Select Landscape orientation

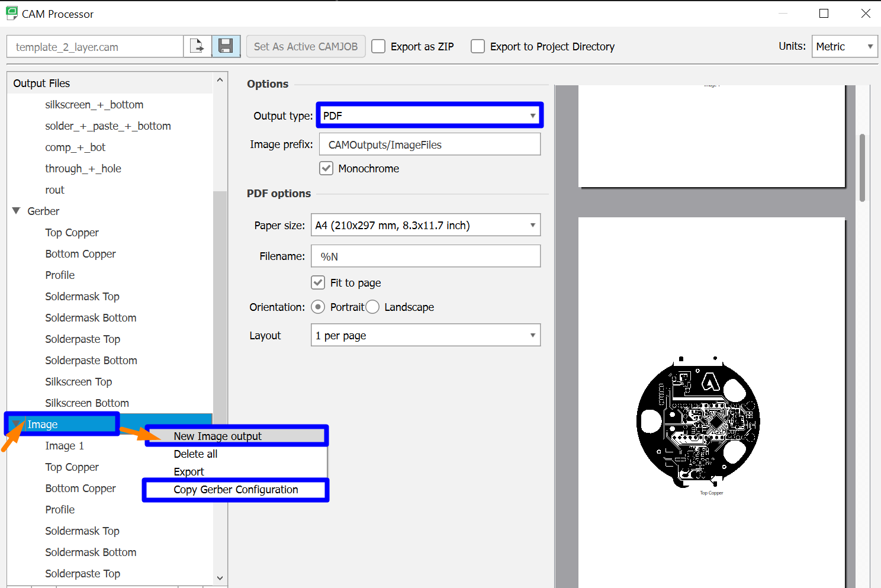click(372, 307)
